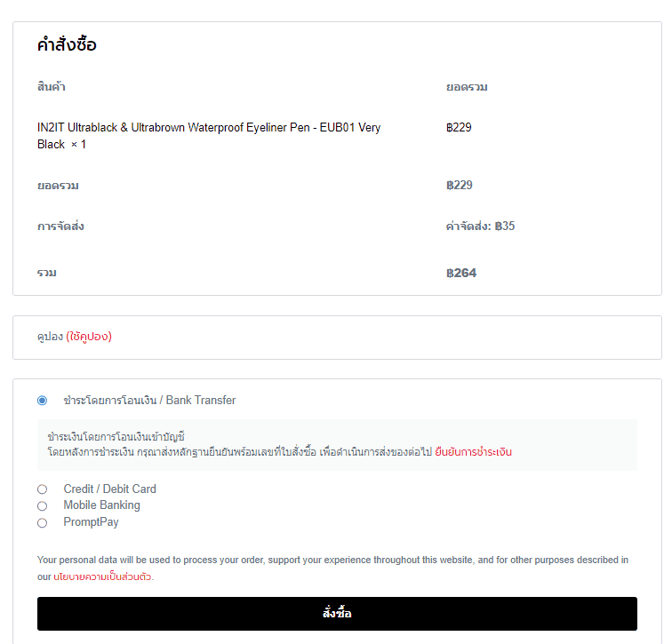Click the ฿229 price beside the product name
This screenshot has width=672, height=644.
459,128
